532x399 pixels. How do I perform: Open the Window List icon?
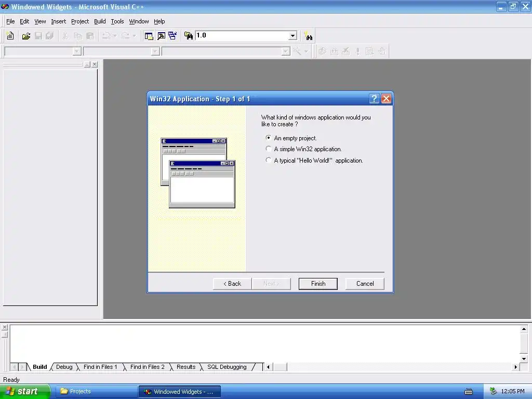point(172,36)
